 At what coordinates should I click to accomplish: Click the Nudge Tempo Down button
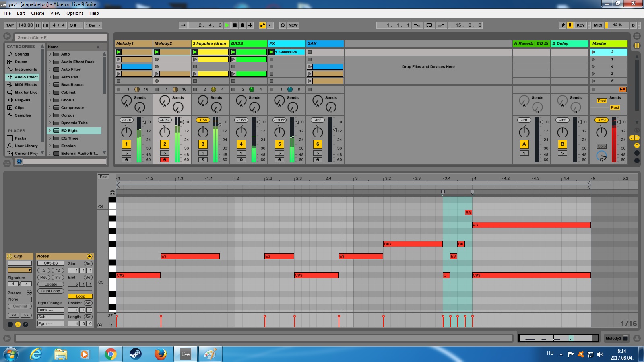[38, 25]
